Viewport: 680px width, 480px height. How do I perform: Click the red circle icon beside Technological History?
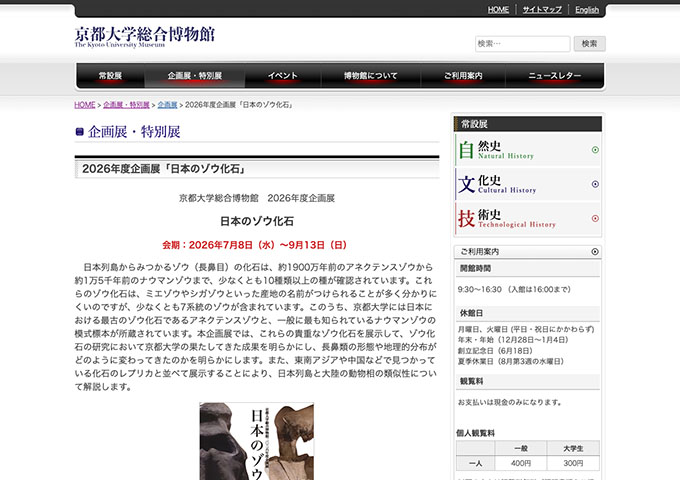(x=595, y=219)
